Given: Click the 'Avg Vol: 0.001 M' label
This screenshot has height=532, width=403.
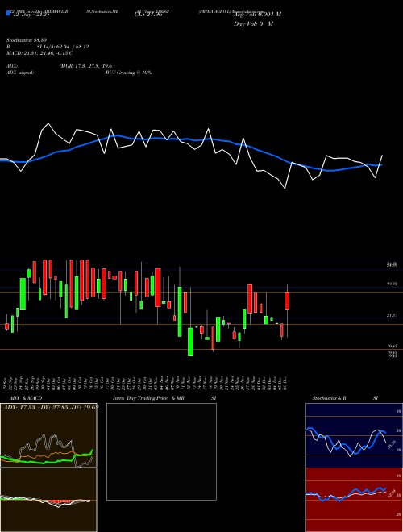Looking at the screenshot, I should pos(257,15).
